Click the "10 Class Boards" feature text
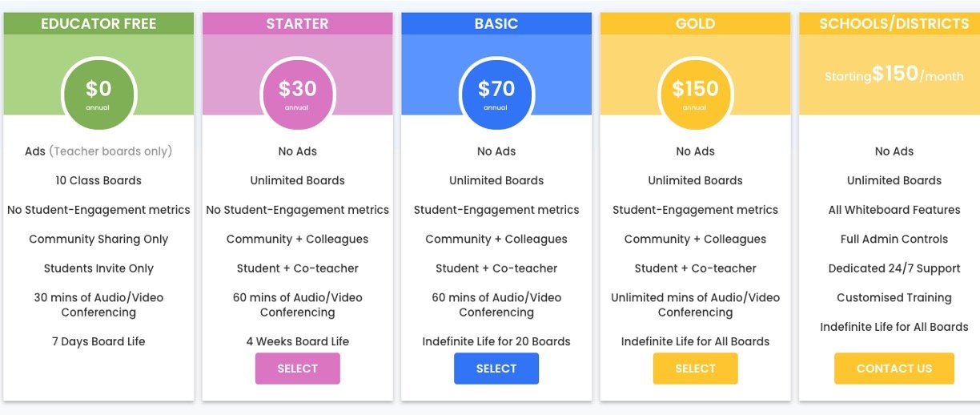The image size is (980, 415). [98, 180]
